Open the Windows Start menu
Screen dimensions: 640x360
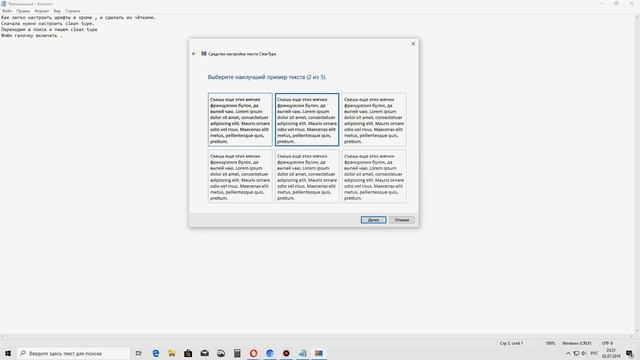[8, 353]
